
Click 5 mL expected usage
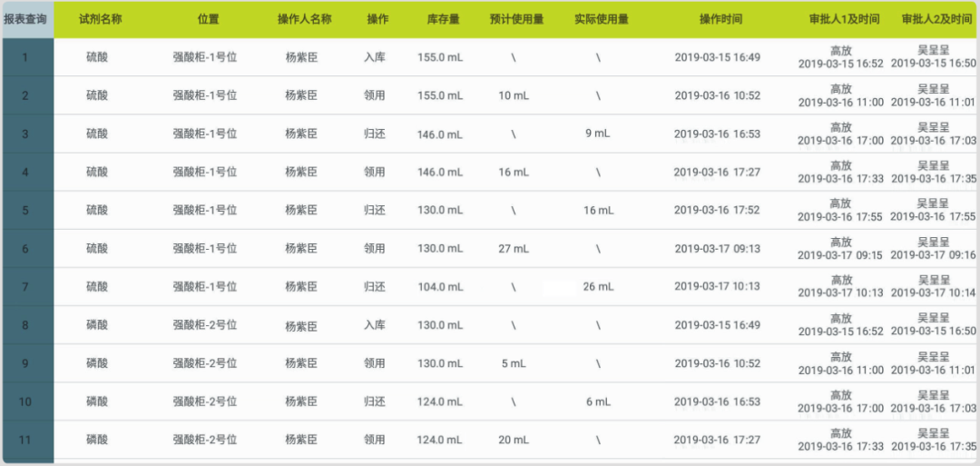(x=514, y=363)
